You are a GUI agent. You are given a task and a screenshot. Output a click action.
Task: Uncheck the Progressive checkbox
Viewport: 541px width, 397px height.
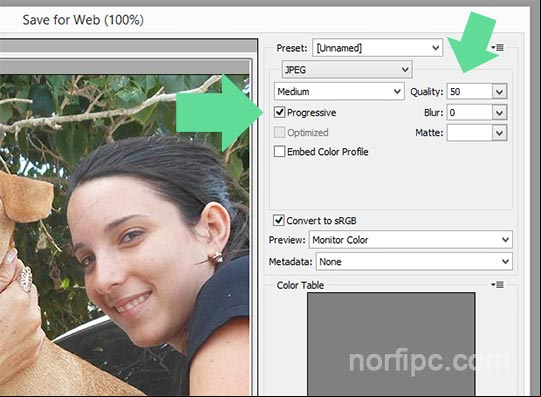(279, 112)
